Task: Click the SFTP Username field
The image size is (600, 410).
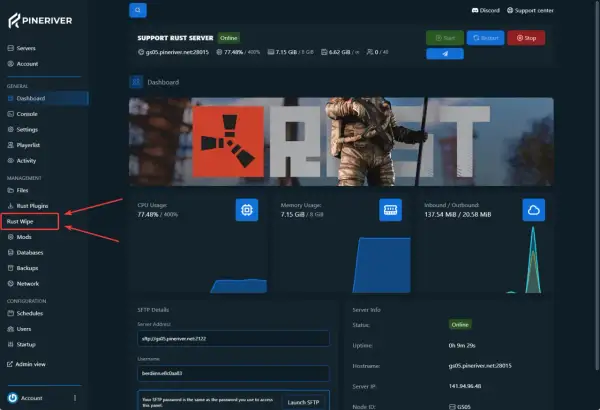Action: (x=233, y=373)
